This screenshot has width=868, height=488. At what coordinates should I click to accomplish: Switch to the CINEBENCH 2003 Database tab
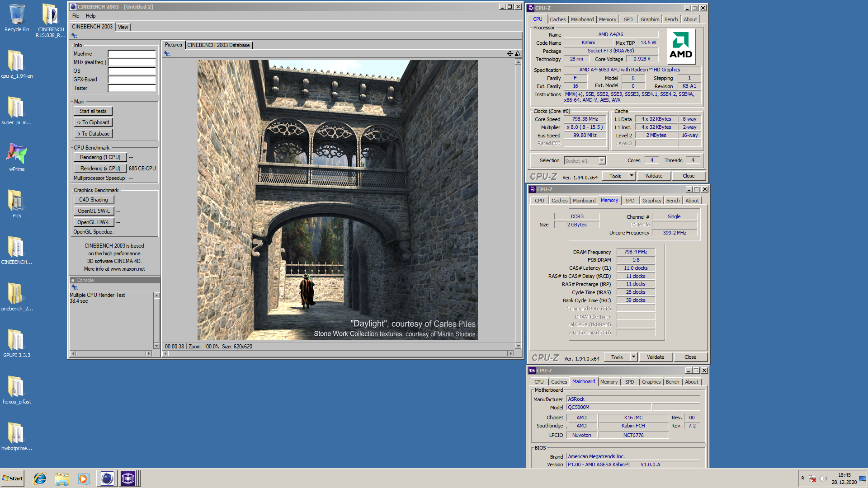click(218, 45)
